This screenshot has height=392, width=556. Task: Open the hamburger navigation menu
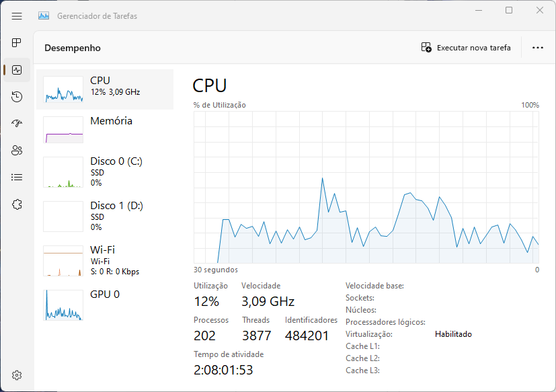17,16
